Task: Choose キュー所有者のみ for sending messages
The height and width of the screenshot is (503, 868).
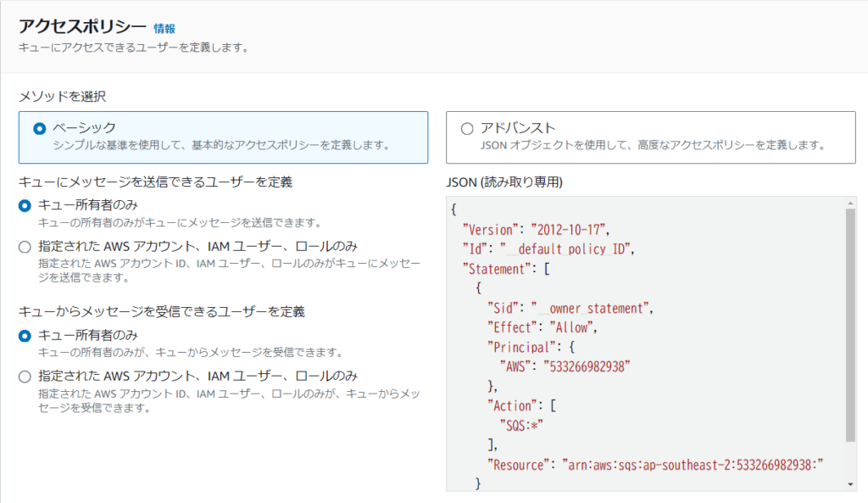Action: click(x=25, y=204)
